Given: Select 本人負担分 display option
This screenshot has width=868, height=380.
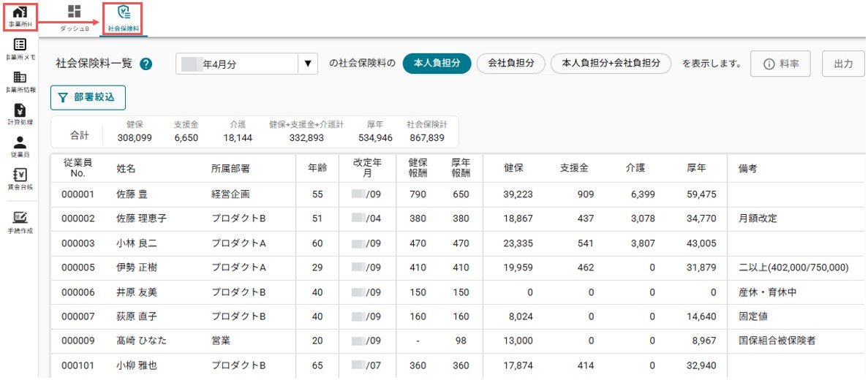Looking at the screenshot, I should tap(437, 64).
